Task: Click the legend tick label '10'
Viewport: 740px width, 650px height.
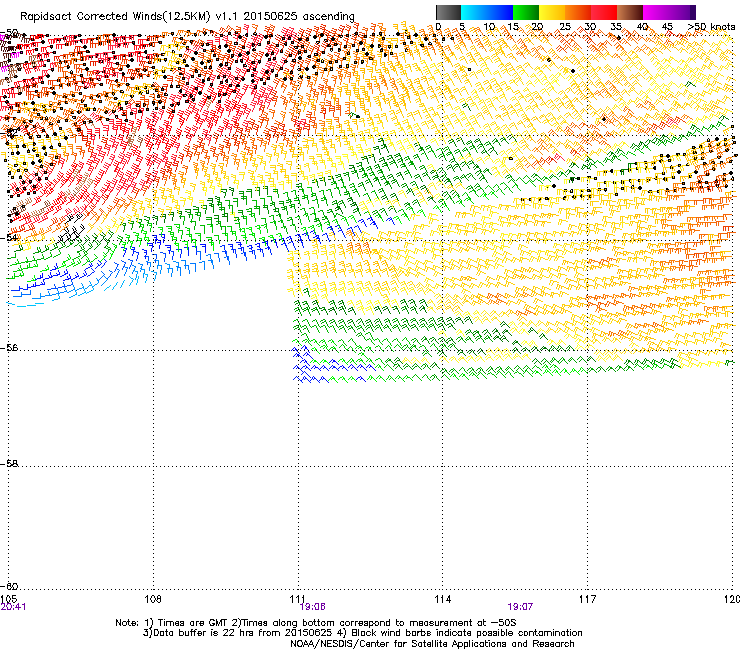Action: point(489,27)
